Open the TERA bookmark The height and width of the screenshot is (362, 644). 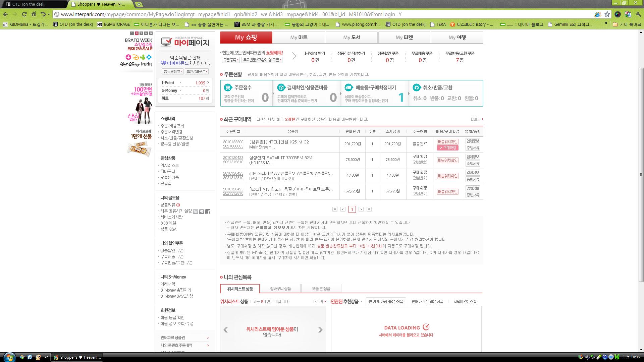[x=438, y=24]
